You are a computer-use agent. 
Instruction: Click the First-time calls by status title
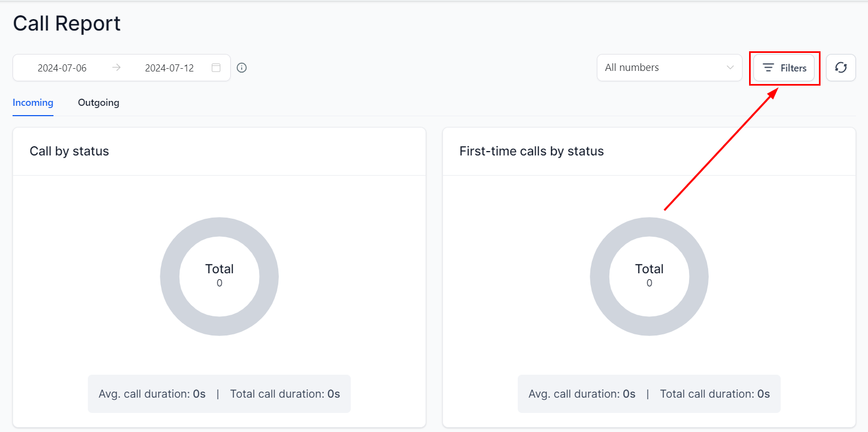point(531,151)
